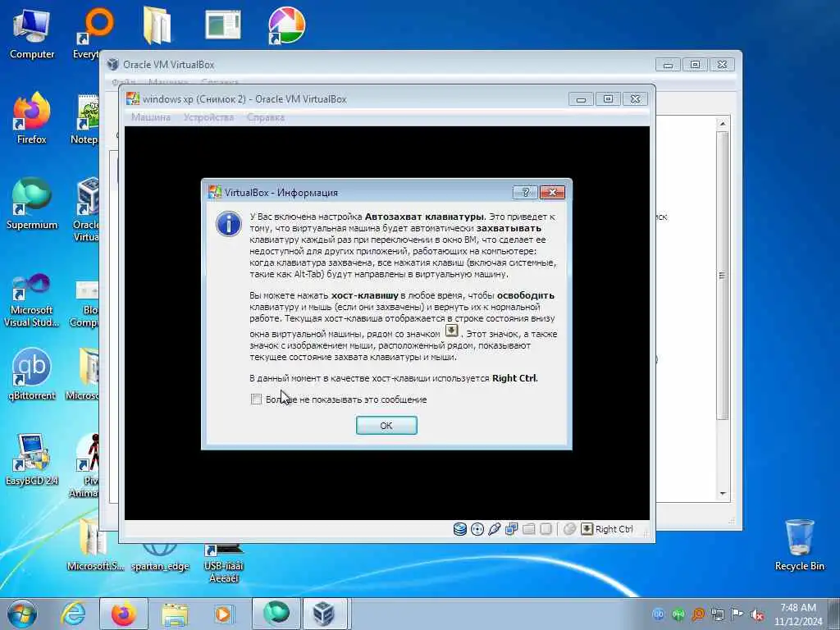This screenshot has width=840, height=630.
Task: Open the Справка menu in VM window
Action: click(x=266, y=117)
